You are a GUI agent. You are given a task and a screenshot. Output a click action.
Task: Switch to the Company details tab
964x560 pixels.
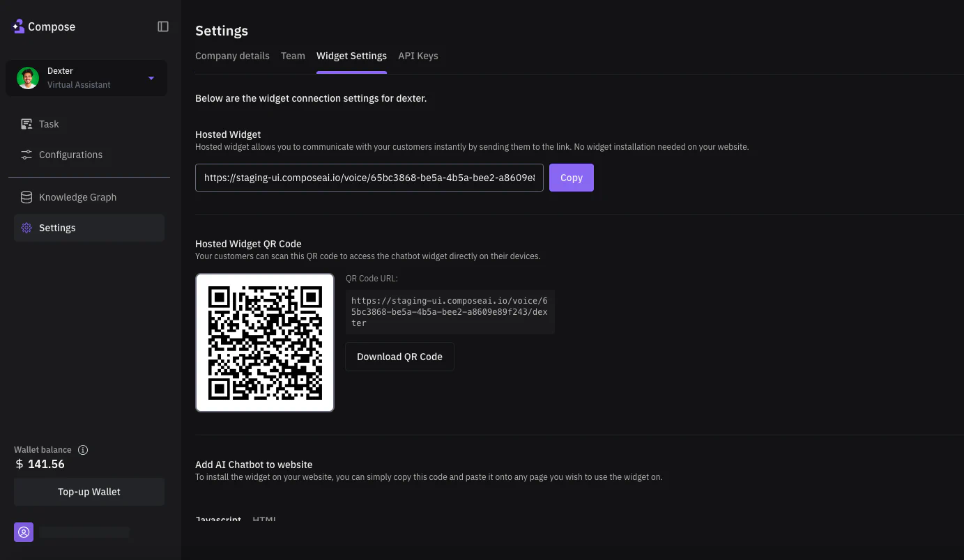pyautogui.click(x=232, y=56)
